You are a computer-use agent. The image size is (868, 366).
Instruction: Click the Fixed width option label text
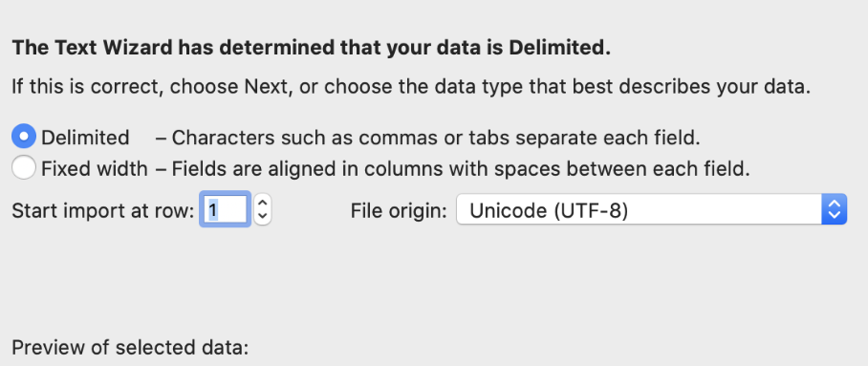pyautogui.click(x=95, y=168)
